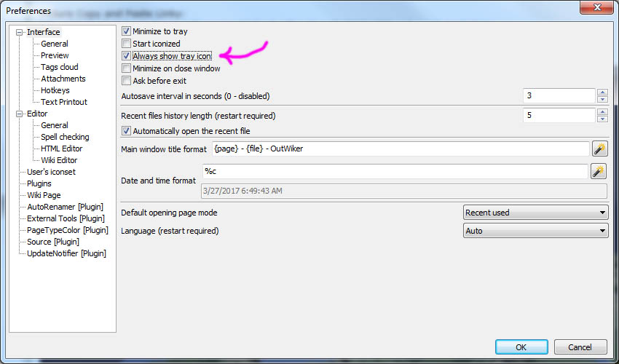Open Default opening page mode dropdown

tap(535, 213)
